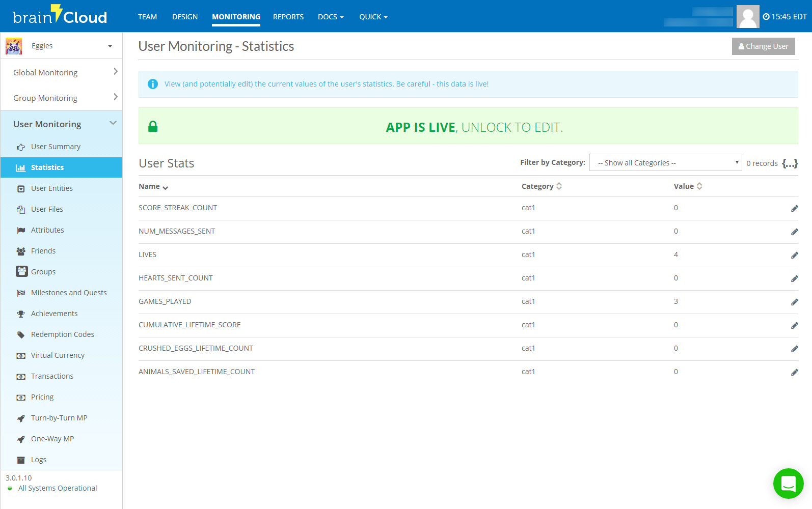Open the JSON braces view icon
Screen dimensions: 812x509
(790, 163)
